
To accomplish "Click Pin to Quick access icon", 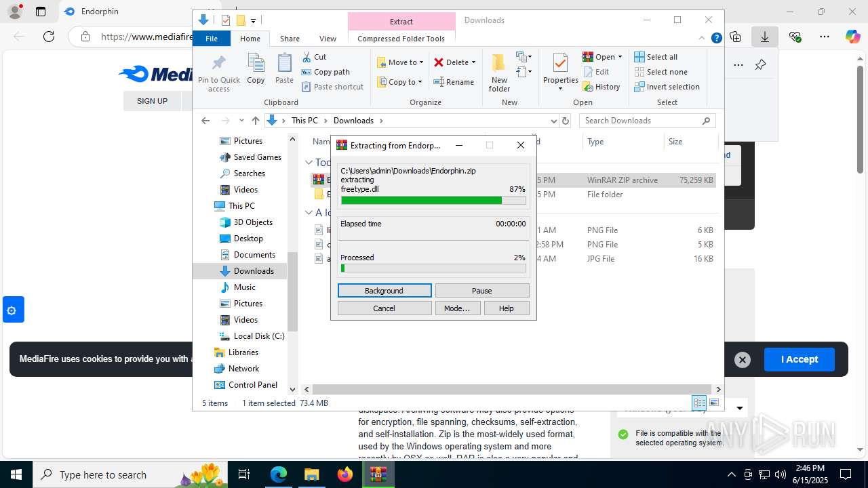I will coord(218,73).
